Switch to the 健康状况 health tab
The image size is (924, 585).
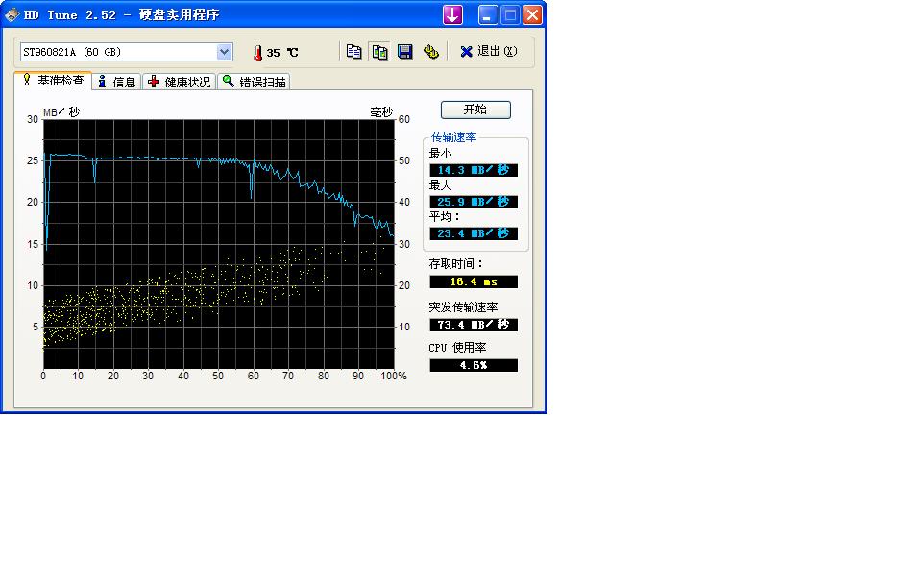point(179,83)
